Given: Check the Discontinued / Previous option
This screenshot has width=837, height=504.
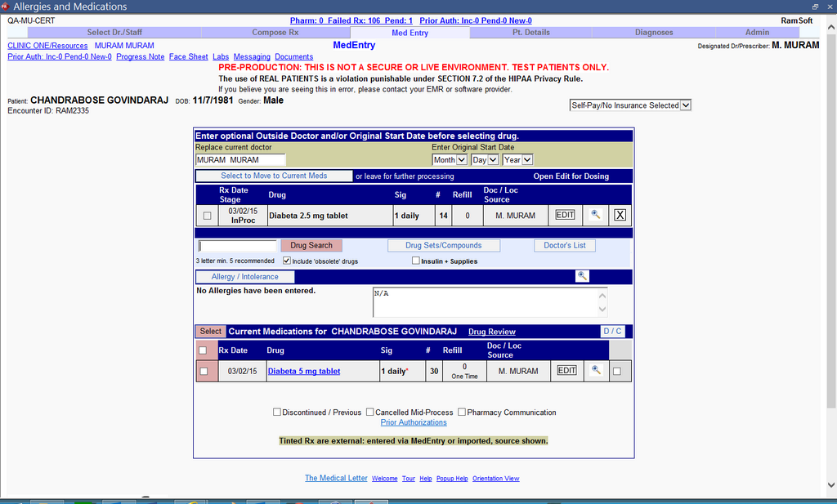Looking at the screenshot, I should click(277, 413).
